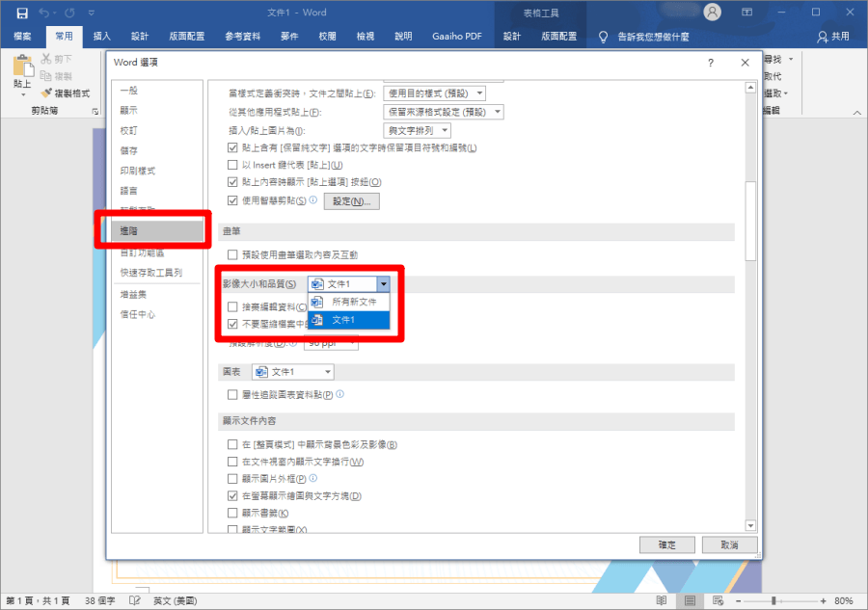Click the dialog scrollbar down arrow
The width and height of the screenshot is (868, 610).
[750, 525]
